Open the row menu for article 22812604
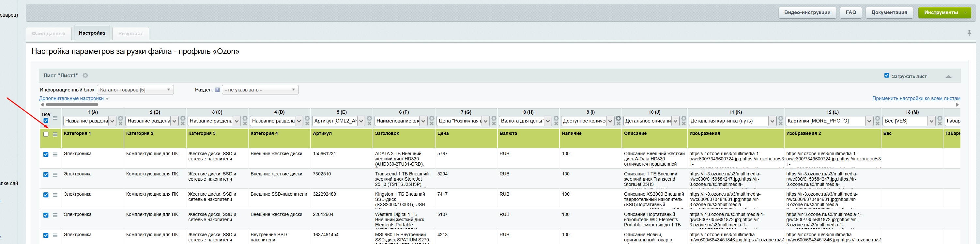The image size is (980, 244). [x=55, y=215]
